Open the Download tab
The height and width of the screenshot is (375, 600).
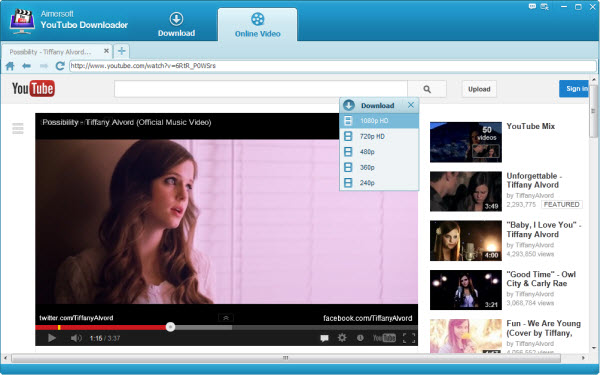click(176, 25)
